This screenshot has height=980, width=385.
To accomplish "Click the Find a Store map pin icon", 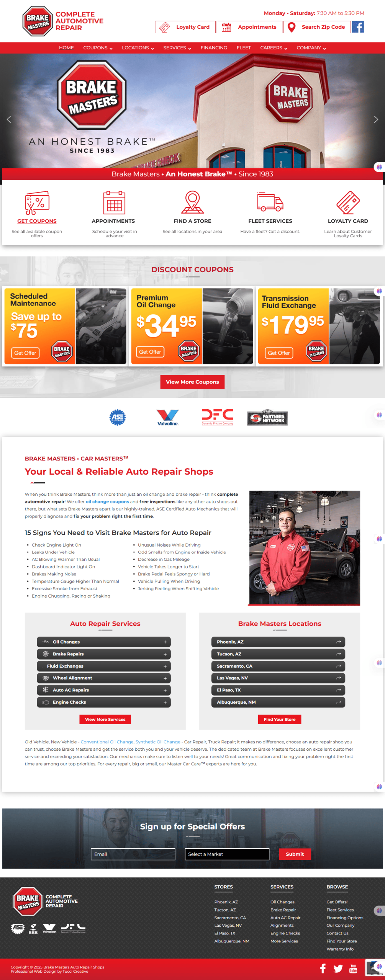I will click(192, 202).
